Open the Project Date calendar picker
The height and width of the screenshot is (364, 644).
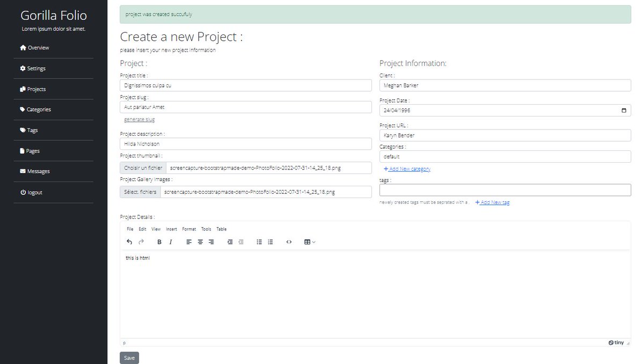click(x=624, y=110)
